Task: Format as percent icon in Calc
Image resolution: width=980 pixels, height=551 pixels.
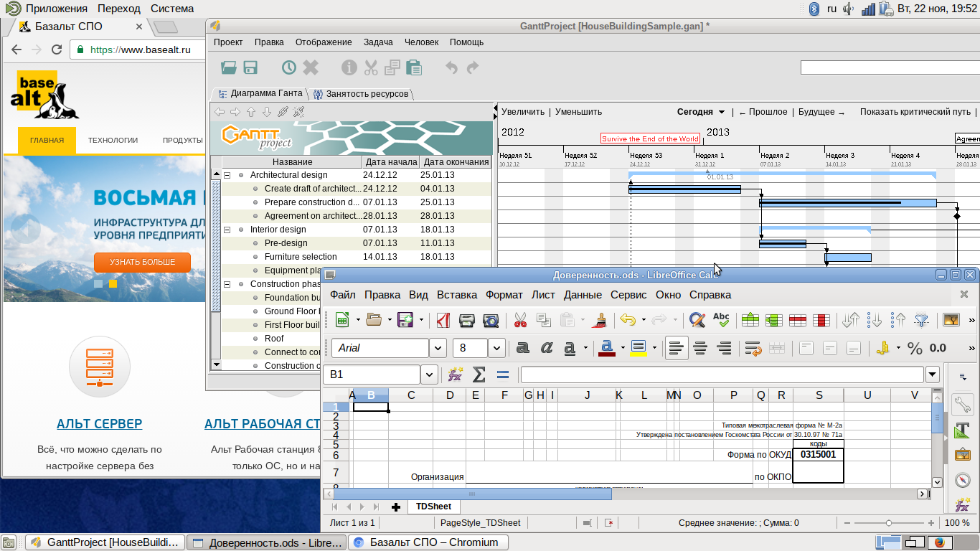Action: point(915,348)
